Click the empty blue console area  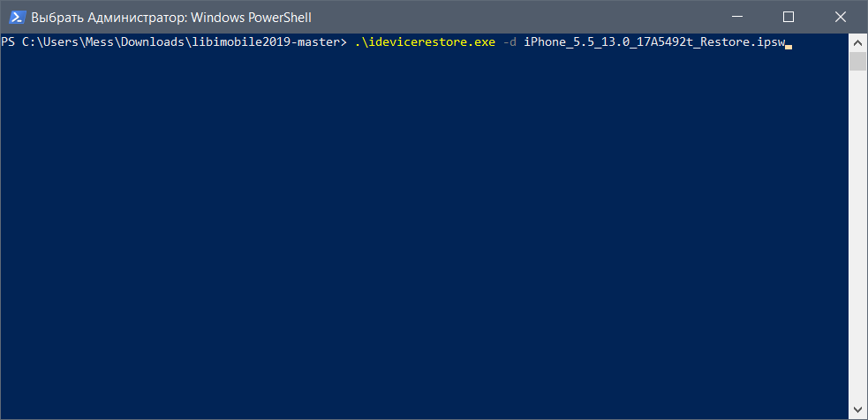point(424,229)
